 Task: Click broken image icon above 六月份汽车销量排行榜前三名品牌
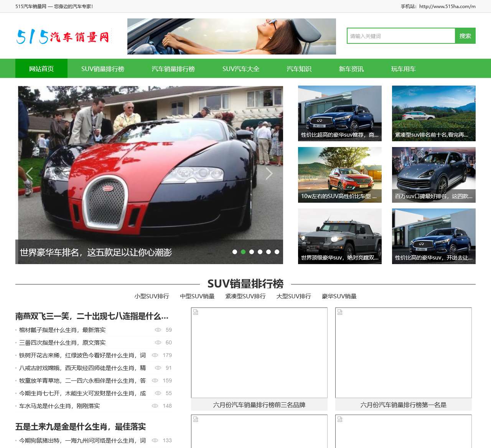click(x=196, y=312)
